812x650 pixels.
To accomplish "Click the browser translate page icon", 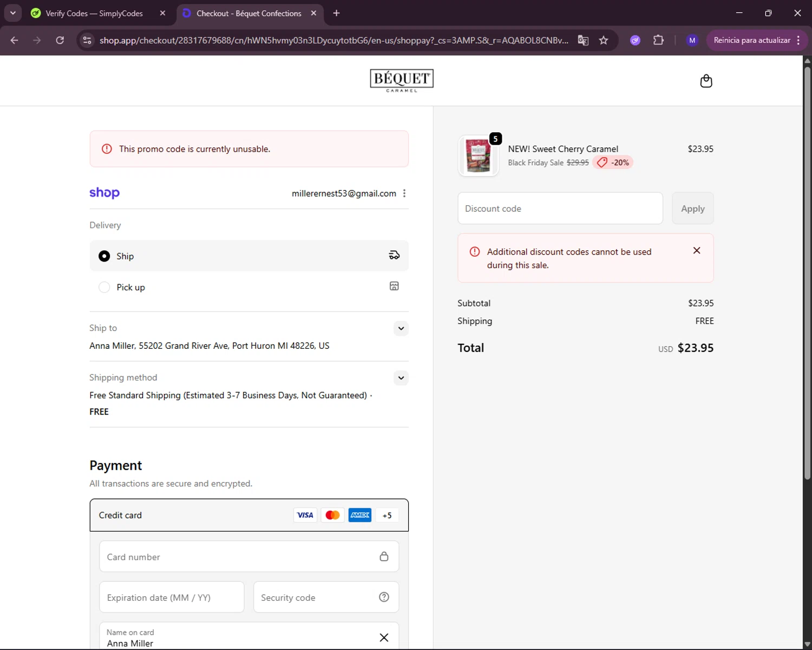I will [x=583, y=40].
